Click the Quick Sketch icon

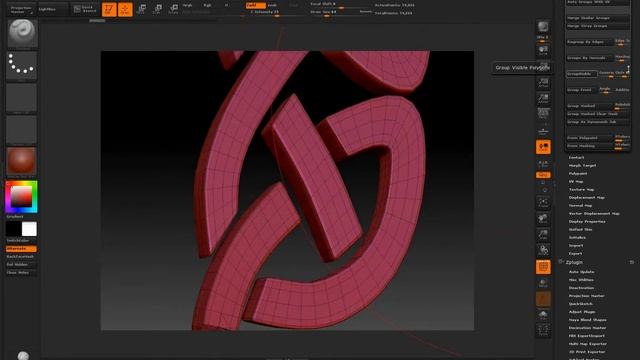click(85, 9)
